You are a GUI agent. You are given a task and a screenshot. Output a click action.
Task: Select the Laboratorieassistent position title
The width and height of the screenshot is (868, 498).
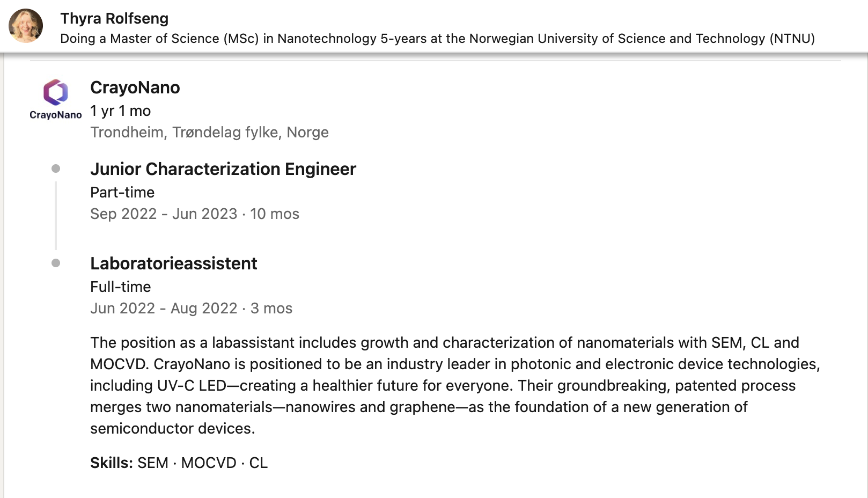coord(174,263)
